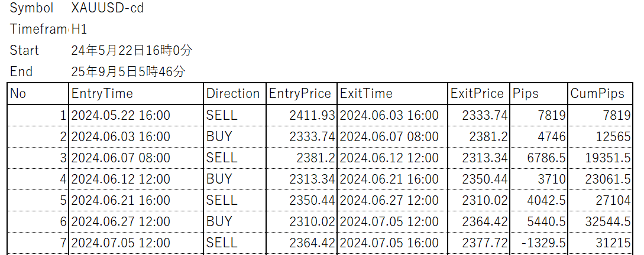The width and height of the screenshot is (644, 255).
Task: Select the EntryTime column header
Action: click(x=135, y=93)
